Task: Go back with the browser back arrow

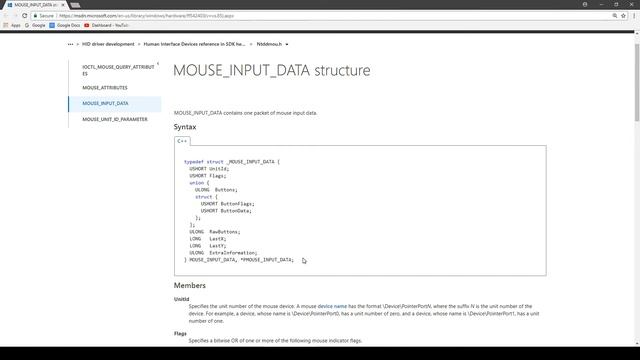Action: 6,16
